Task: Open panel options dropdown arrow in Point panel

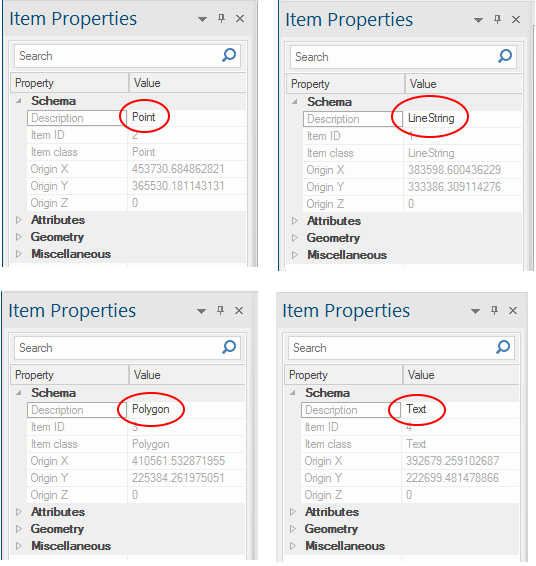Action: pyautogui.click(x=202, y=19)
